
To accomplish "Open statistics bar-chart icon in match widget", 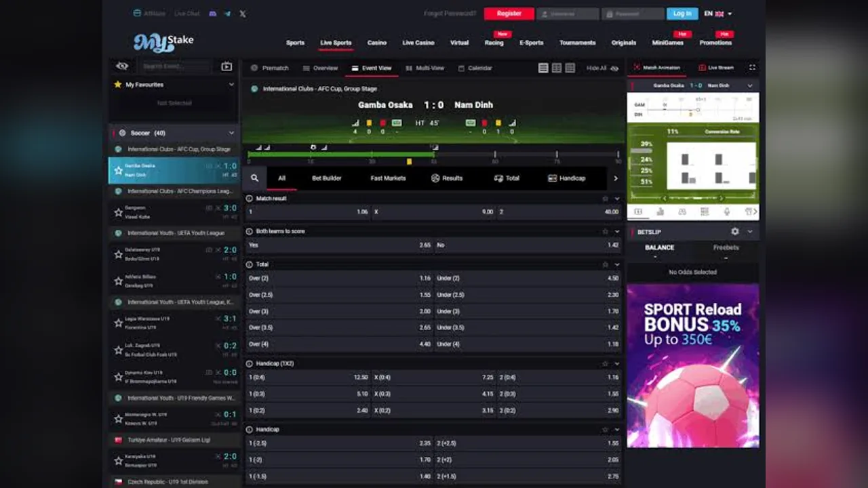I will click(660, 212).
